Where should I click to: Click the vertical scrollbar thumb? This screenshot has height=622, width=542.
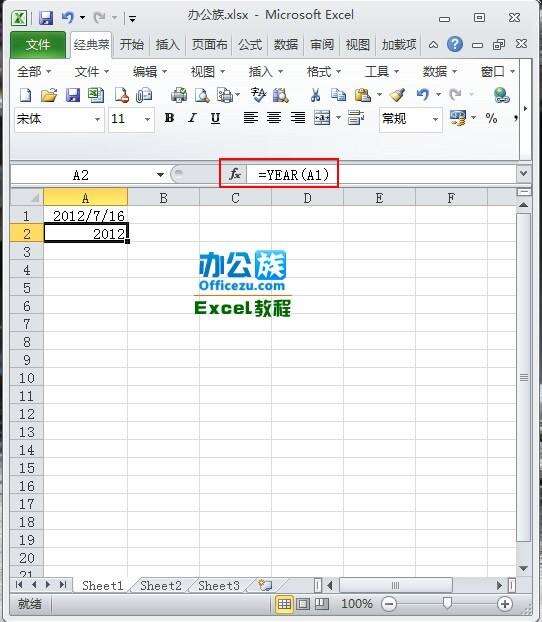point(524,378)
